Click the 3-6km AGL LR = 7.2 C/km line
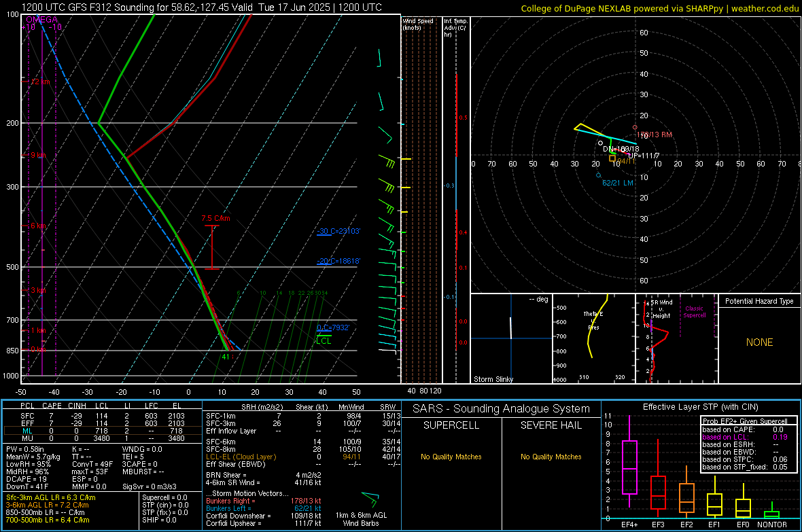The image size is (802, 532). click(48, 505)
